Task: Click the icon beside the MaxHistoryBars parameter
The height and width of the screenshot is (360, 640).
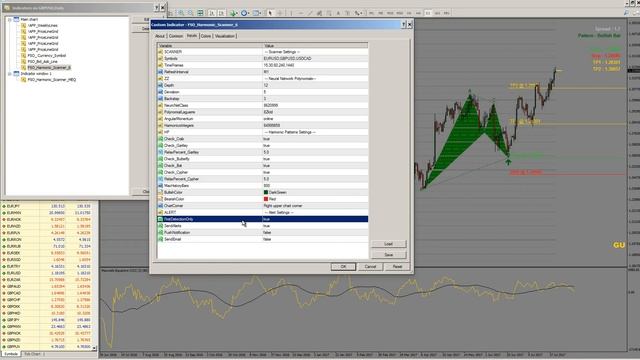Action: (x=160, y=186)
